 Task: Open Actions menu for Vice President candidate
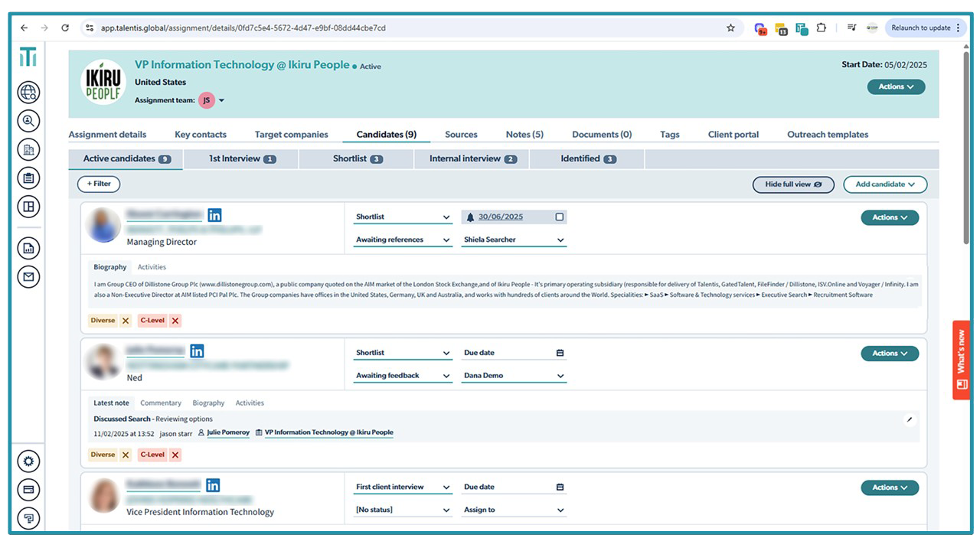point(890,487)
